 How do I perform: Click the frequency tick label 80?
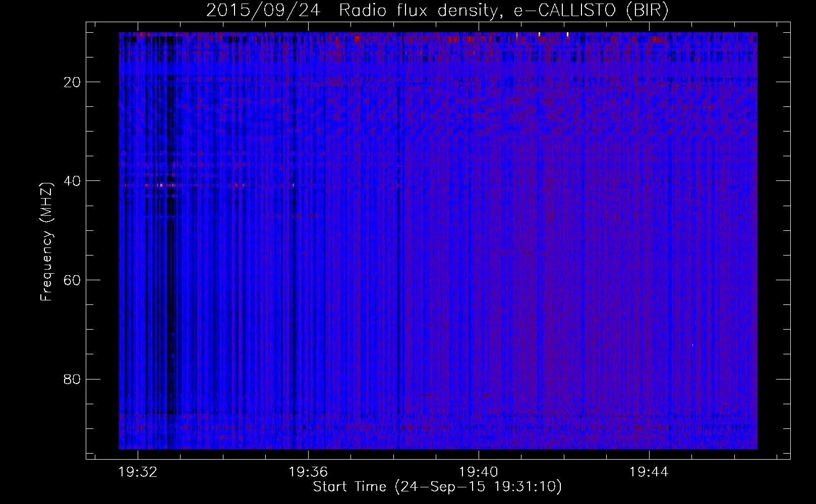(x=73, y=379)
